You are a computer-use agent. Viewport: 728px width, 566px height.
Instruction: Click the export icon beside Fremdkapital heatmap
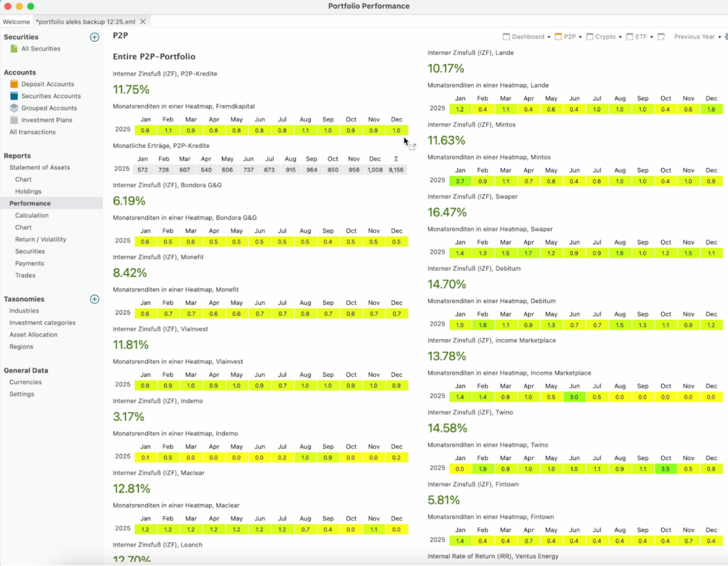click(412, 146)
